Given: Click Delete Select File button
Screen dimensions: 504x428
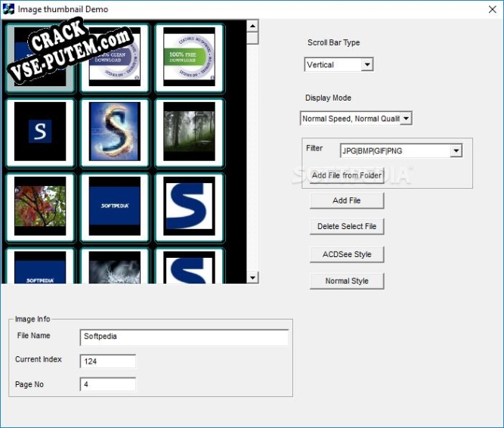Looking at the screenshot, I should coord(347,226).
